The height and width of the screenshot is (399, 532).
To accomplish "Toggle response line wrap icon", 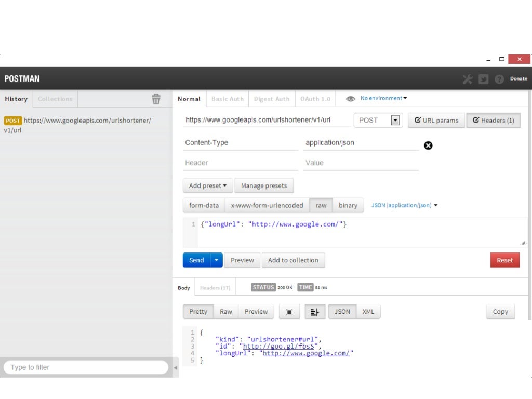I will pyautogui.click(x=315, y=312).
